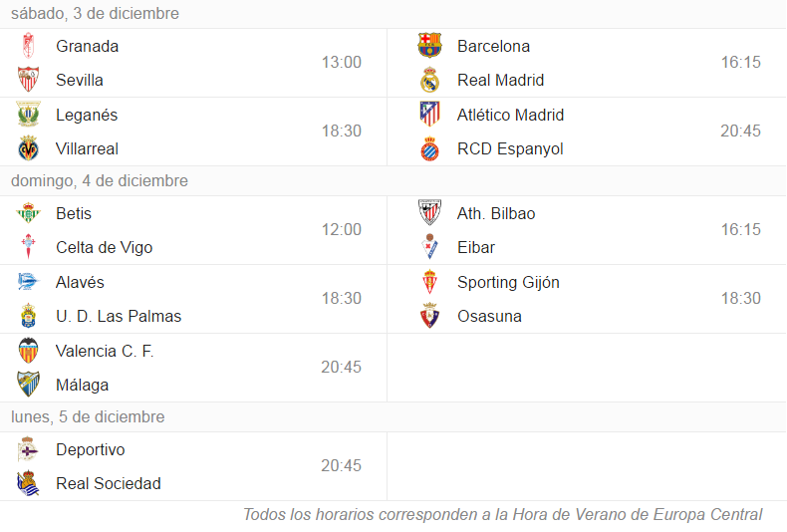
Task: Select the Real Sociedad crest icon
Action: click(28, 483)
